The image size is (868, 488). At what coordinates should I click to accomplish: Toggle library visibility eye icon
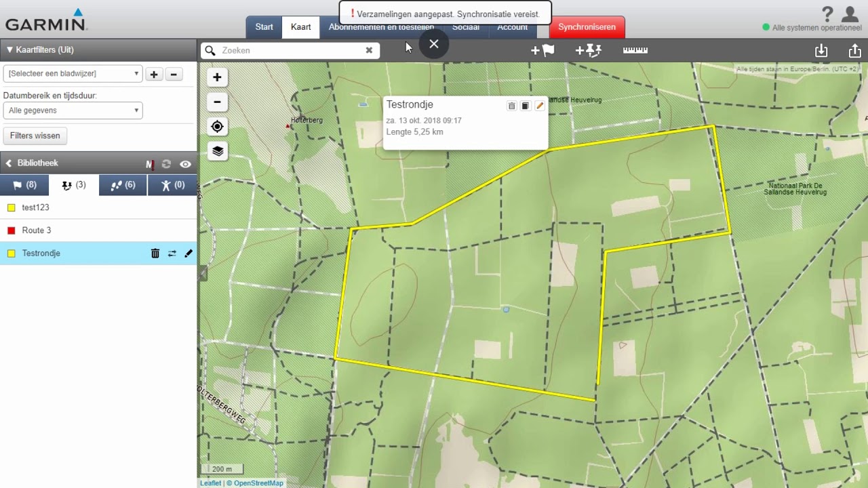pyautogui.click(x=185, y=164)
